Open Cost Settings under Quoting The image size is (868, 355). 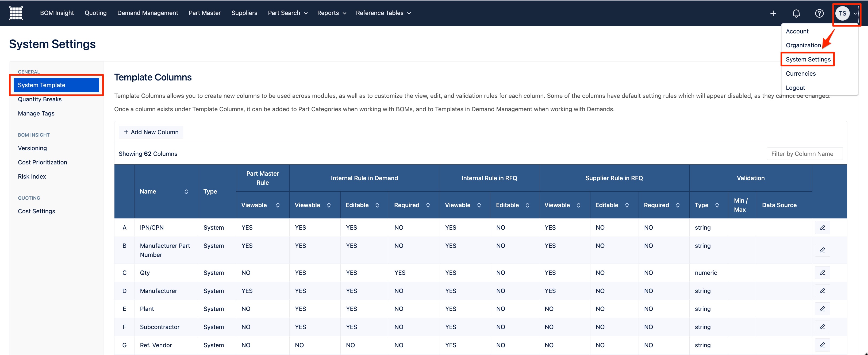36,211
